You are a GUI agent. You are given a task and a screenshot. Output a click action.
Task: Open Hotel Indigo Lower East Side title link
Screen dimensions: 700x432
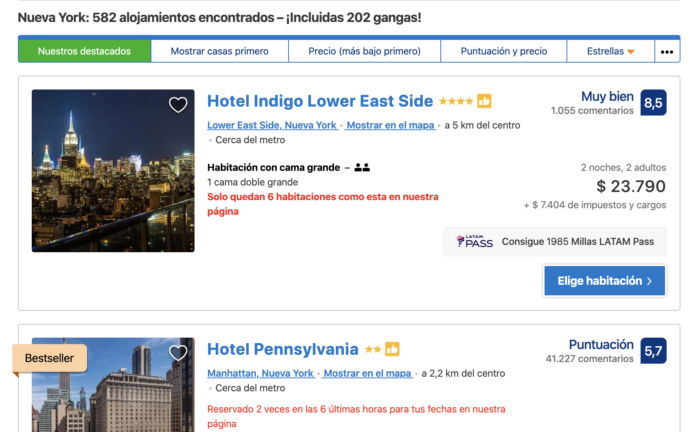click(320, 101)
